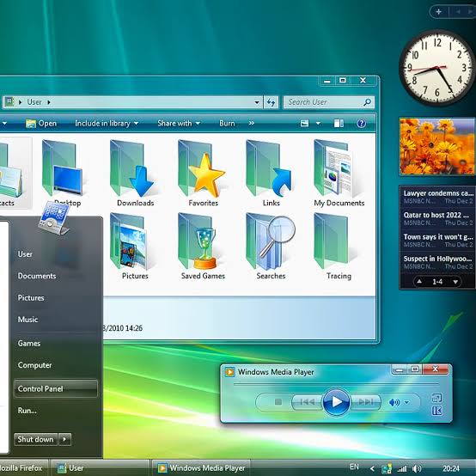Viewport: 476px width, 476px height.
Task: Show hidden tray icons arrow
Action: click(x=372, y=469)
